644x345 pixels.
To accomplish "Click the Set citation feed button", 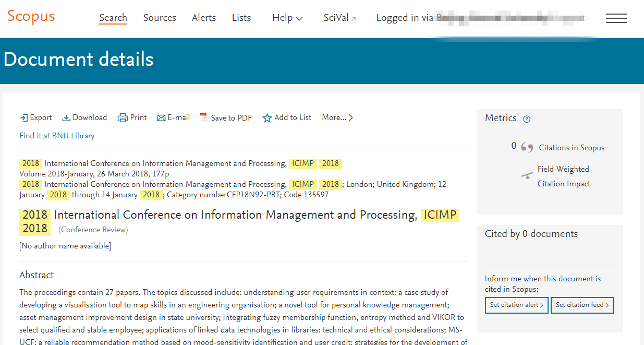I will point(582,305).
